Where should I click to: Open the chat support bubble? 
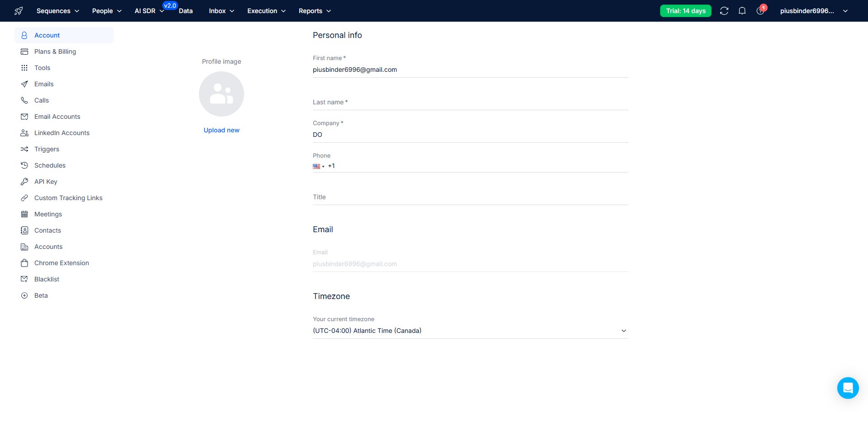coord(848,388)
